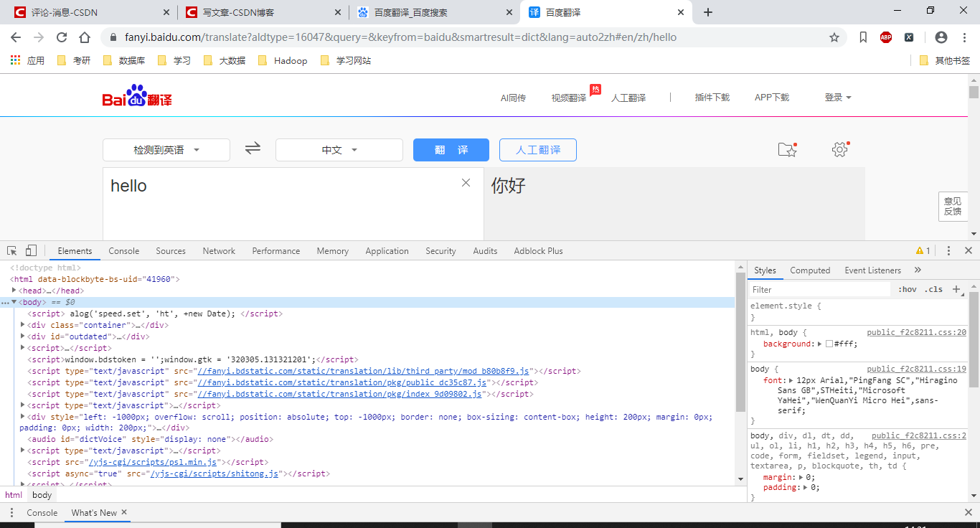Click the browser forward arrow

point(39,37)
